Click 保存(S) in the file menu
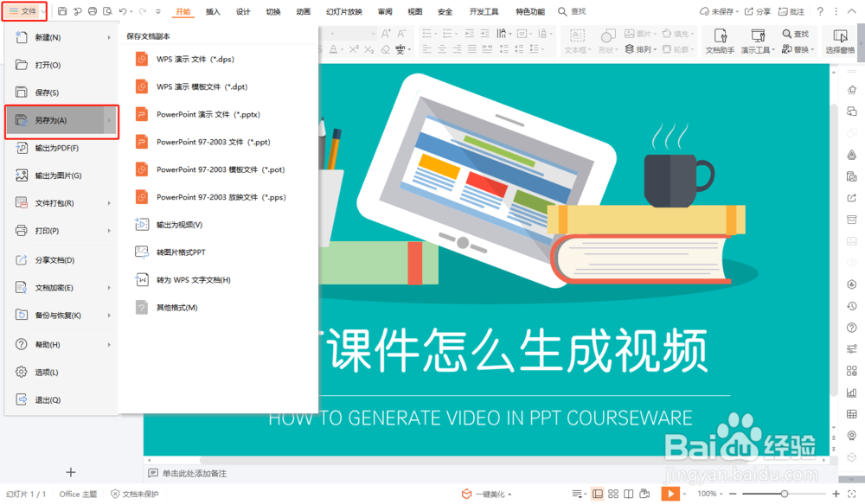The width and height of the screenshot is (865, 504). pos(61,93)
